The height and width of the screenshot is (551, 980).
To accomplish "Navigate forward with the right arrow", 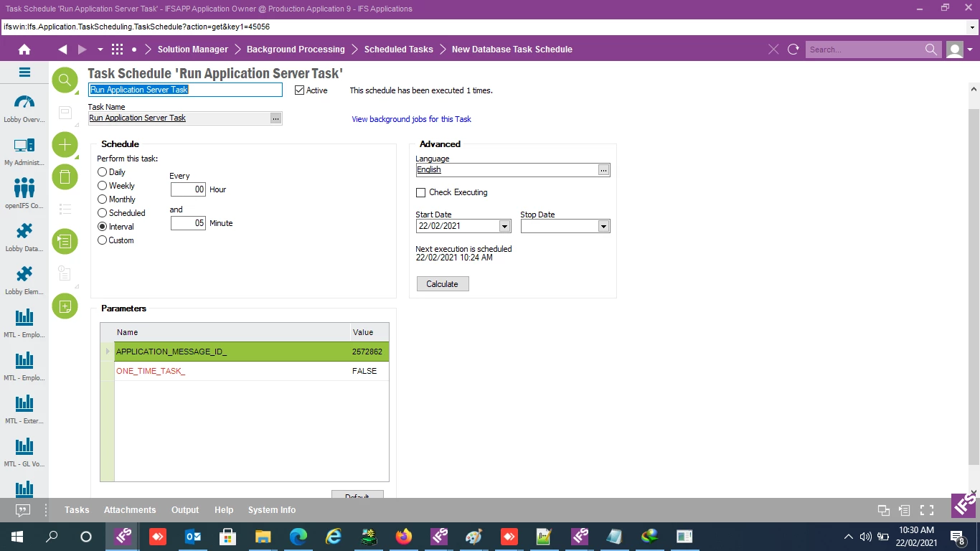I will (82, 50).
